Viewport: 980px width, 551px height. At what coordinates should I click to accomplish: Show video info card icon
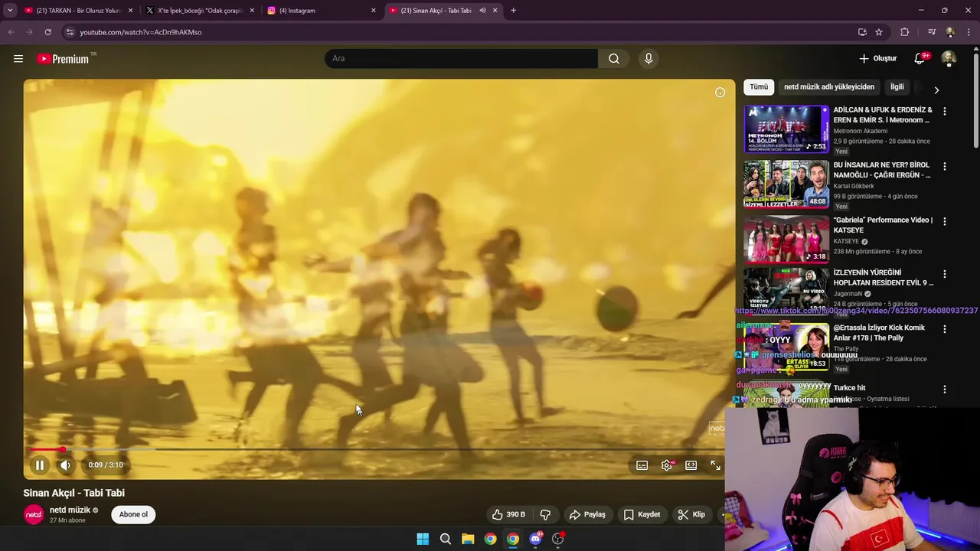point(720,93)
